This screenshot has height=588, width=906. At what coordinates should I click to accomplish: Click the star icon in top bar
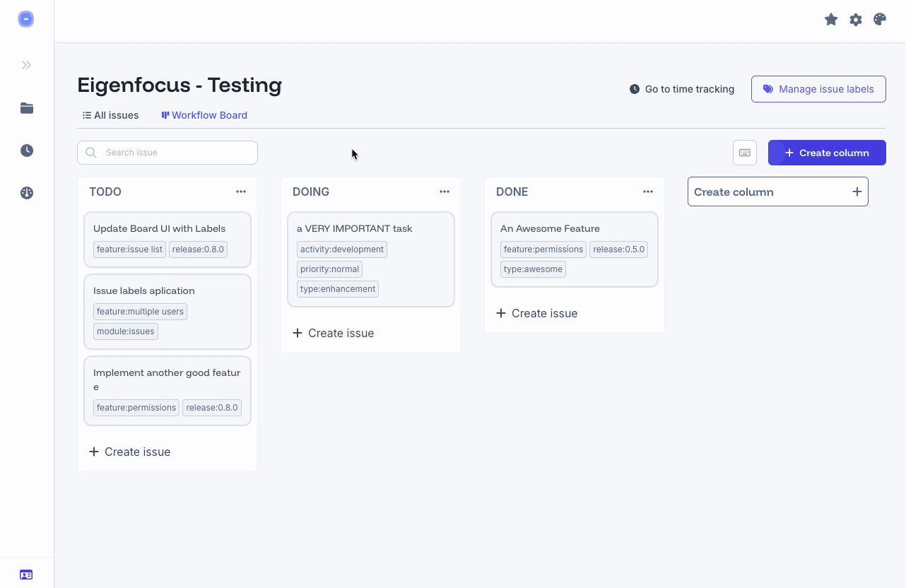coord(831,20)
